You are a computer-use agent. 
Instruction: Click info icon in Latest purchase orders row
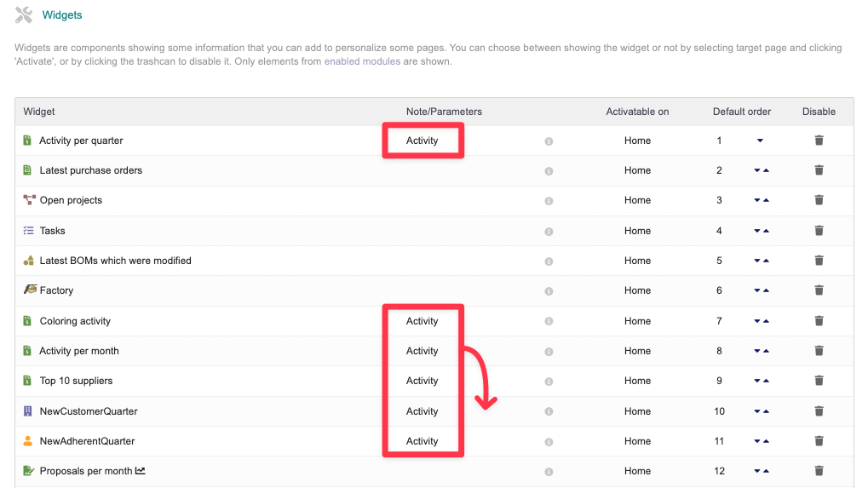click(x=549, y=171)
